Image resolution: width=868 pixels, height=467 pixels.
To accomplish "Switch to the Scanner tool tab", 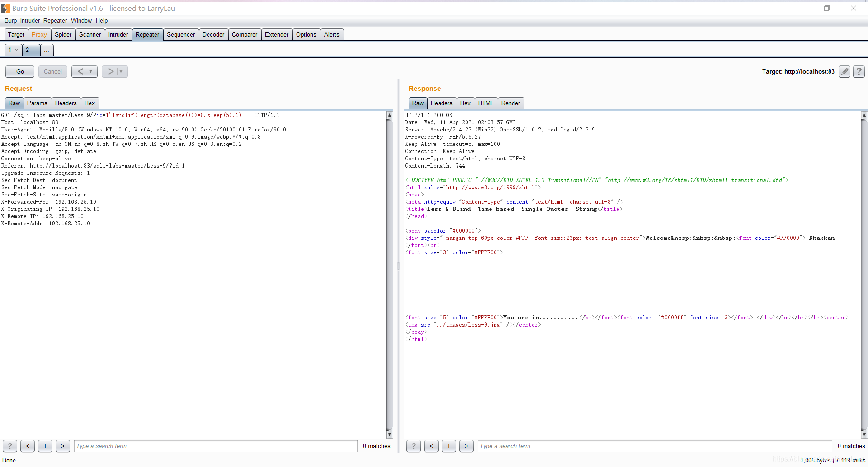I will pos(90,34).
